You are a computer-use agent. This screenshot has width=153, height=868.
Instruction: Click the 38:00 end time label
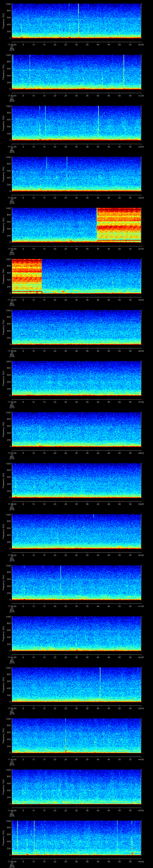coord(141,453)
